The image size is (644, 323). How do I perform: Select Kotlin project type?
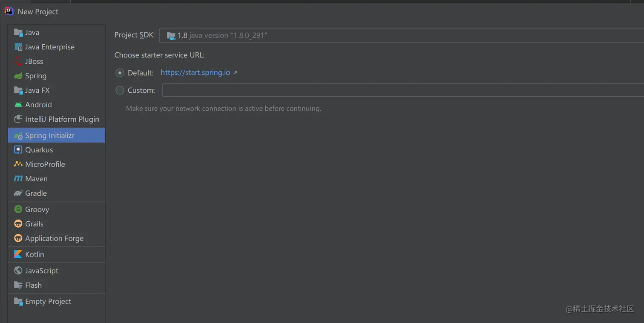[56, 254]
